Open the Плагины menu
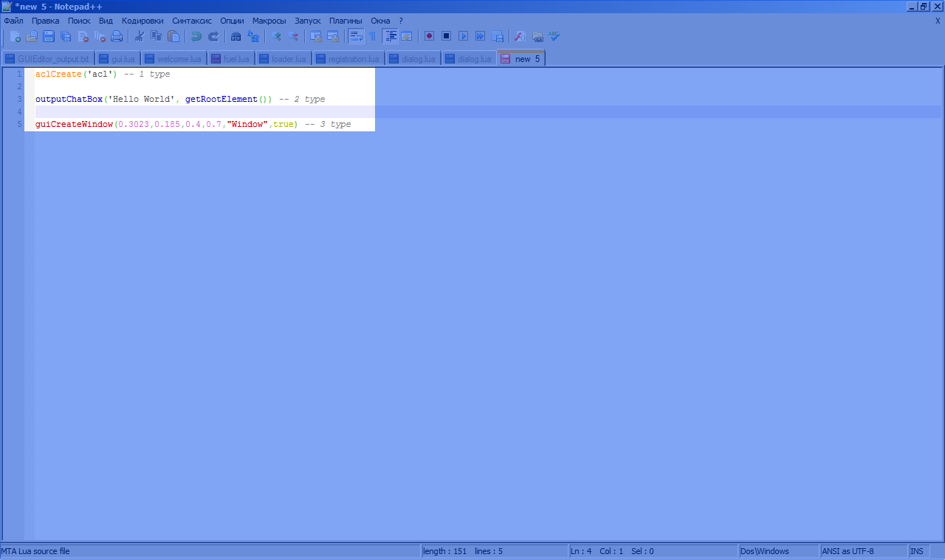The height and width of the screenshot is (560, 945). click(346, 21)
